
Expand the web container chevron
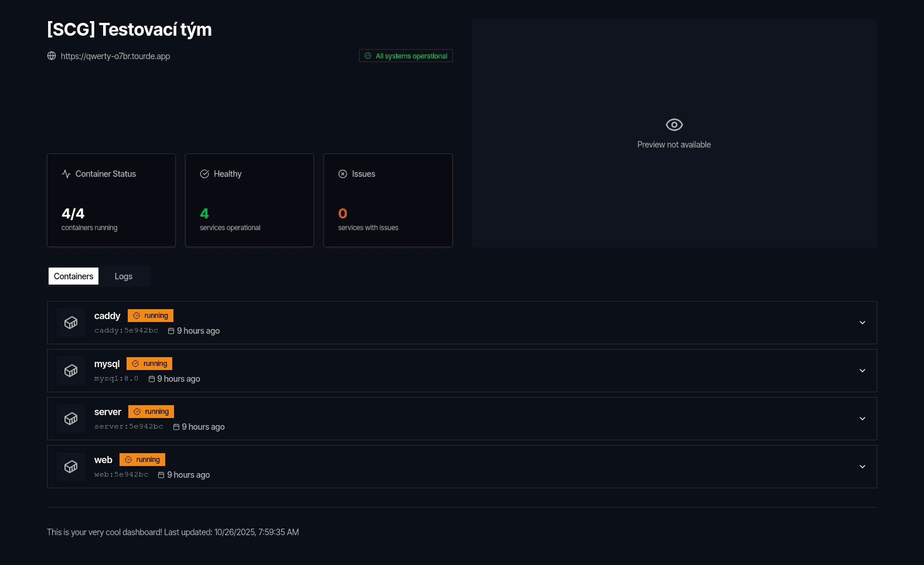[x=862, y=467]
